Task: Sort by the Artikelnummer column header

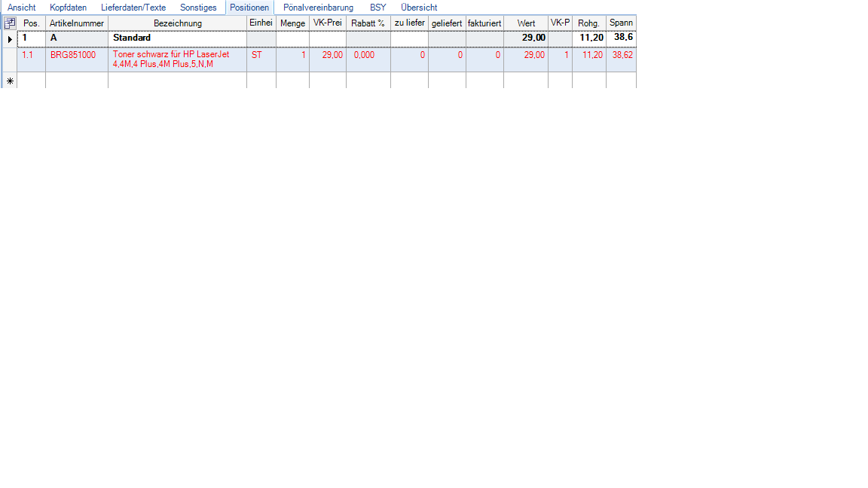Action: click(x=77, y=23)
